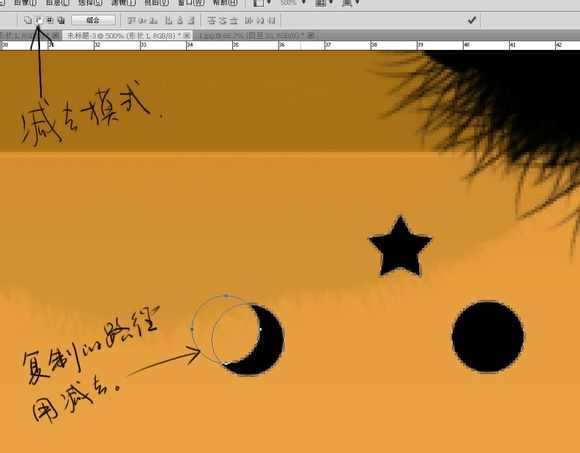Click the 组合 (Combine) button
This screenshot has width=580, height=453.
click(x=93, y=20)
